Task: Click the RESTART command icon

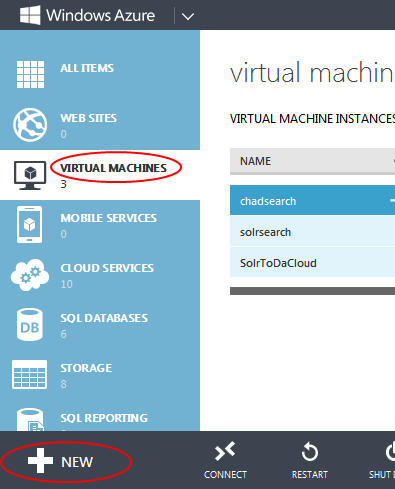Action: 310,452
